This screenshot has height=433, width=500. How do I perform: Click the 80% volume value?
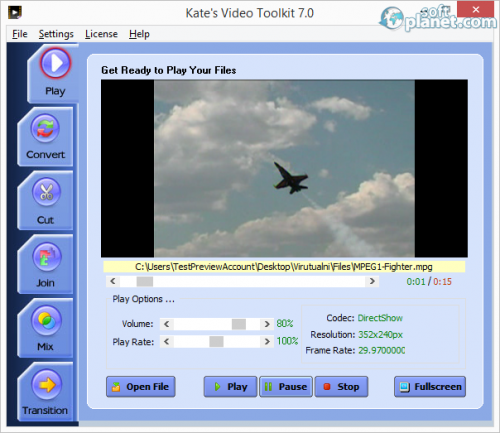pos(285,323)
